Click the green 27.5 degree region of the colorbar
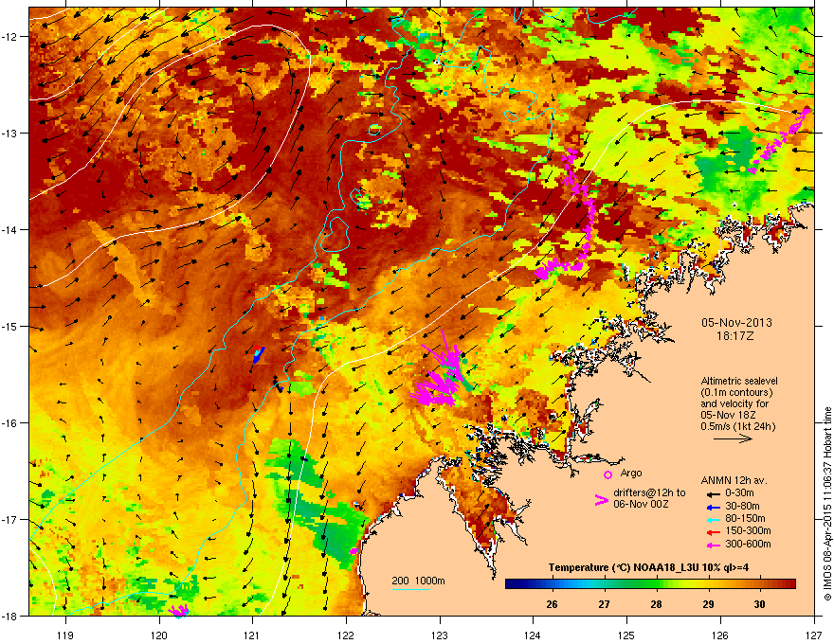 click(x=630, y=584)
